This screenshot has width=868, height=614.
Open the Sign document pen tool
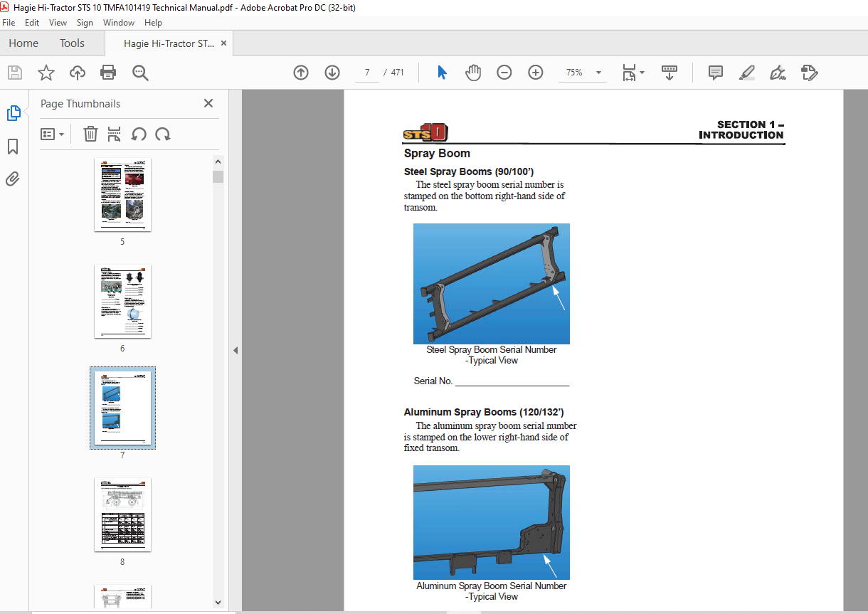[x=778, y=73]
